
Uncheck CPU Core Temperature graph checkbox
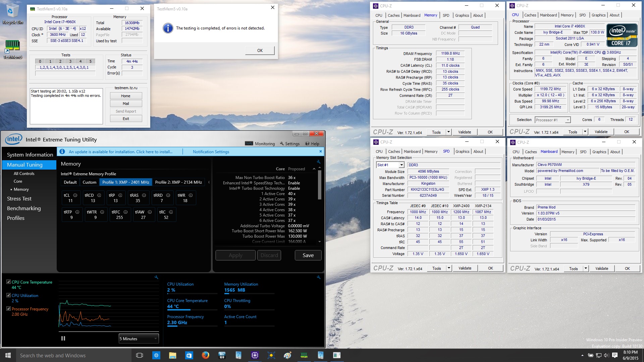[x=8, y=282]
